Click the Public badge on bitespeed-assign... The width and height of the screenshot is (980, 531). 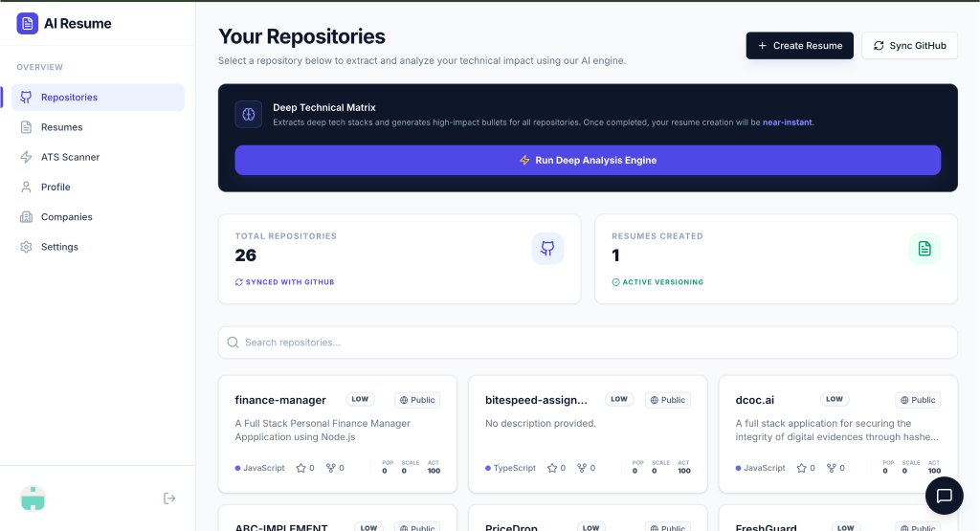(x=667, y=400)
